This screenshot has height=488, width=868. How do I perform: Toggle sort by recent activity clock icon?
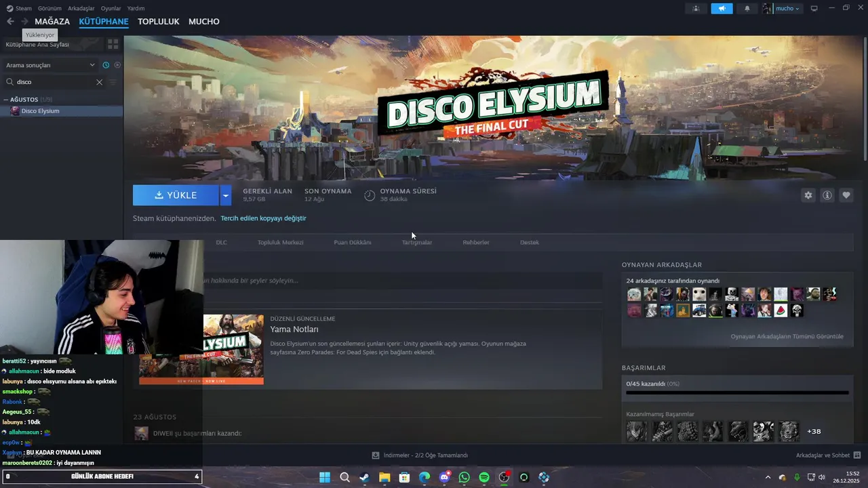(106, 65)
